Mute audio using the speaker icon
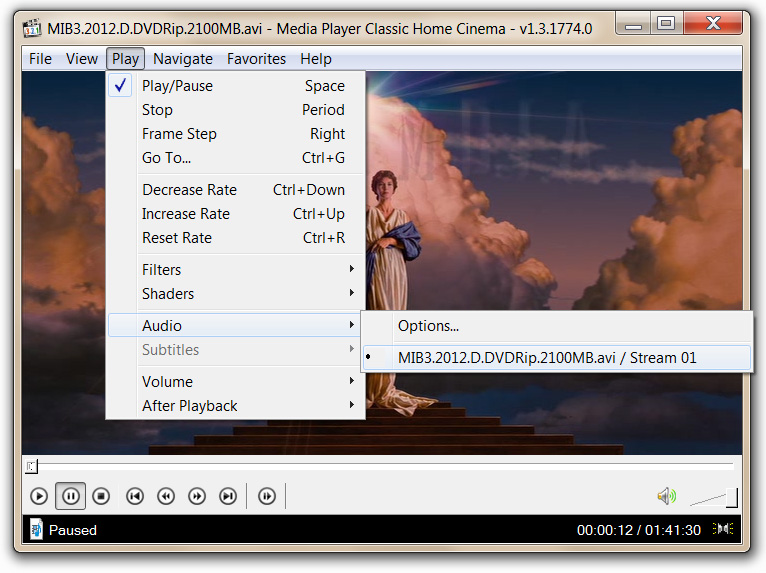 pyautogui.click(x=667, y=497)
